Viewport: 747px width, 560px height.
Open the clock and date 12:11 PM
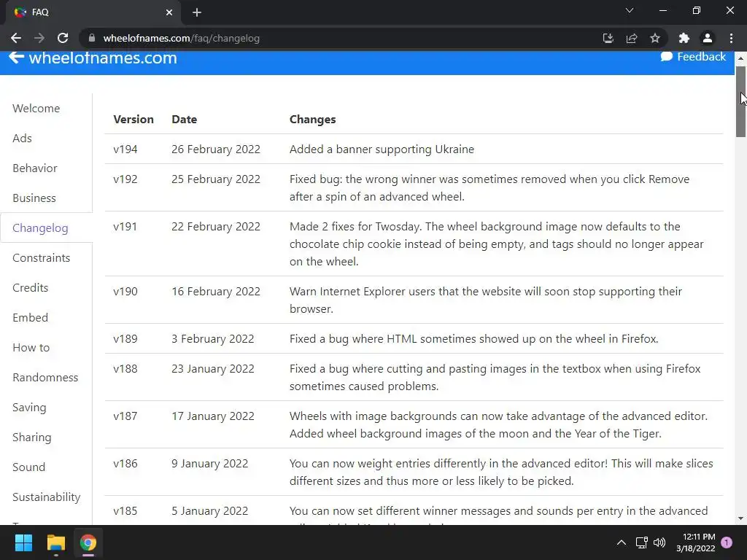tap(696, 542)
